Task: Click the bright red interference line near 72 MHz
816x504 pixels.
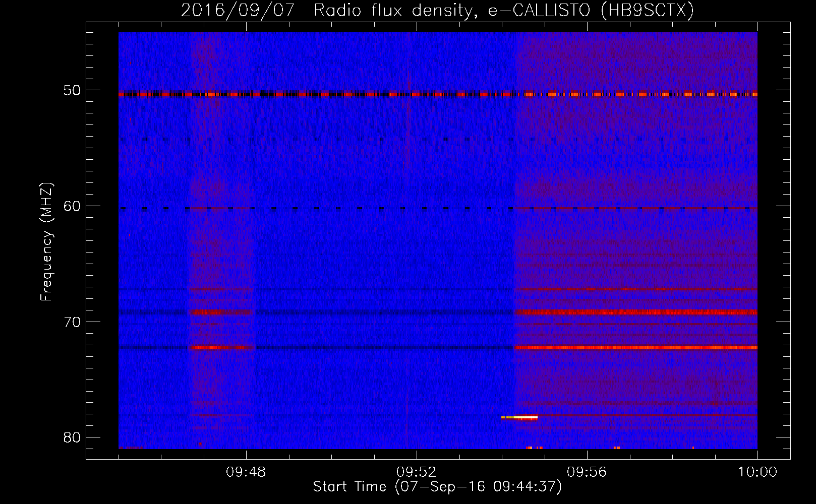Action: 636,348
